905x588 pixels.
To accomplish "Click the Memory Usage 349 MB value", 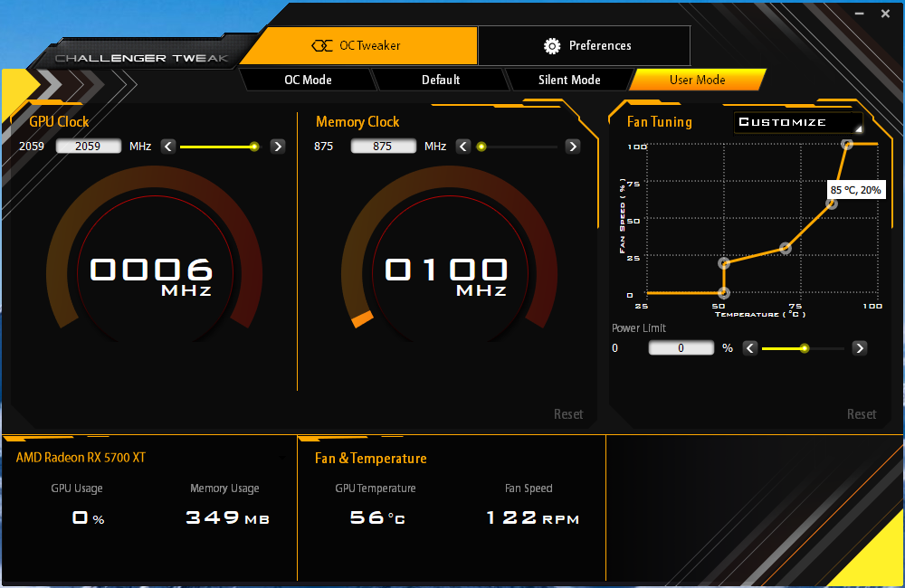I will pyautogui.click(x=227, y=517).
